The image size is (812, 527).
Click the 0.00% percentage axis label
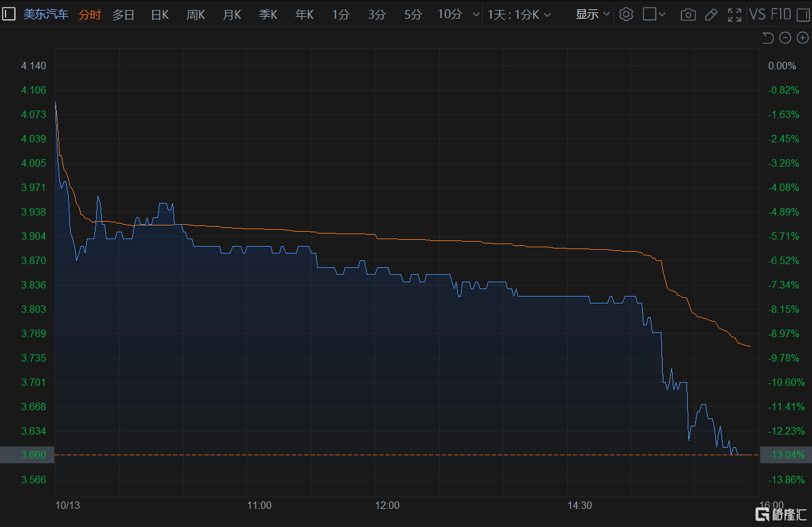[x=782, y=66]
